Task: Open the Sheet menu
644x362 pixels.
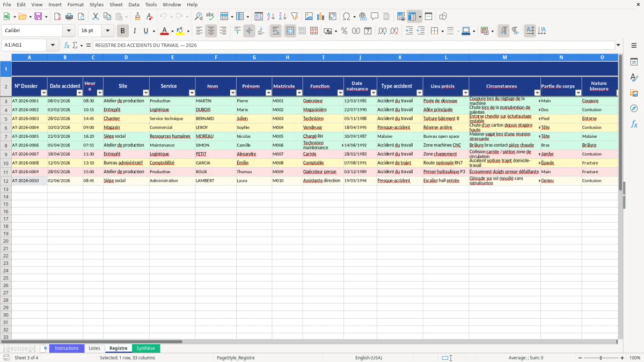Action: tap(116, 4)
